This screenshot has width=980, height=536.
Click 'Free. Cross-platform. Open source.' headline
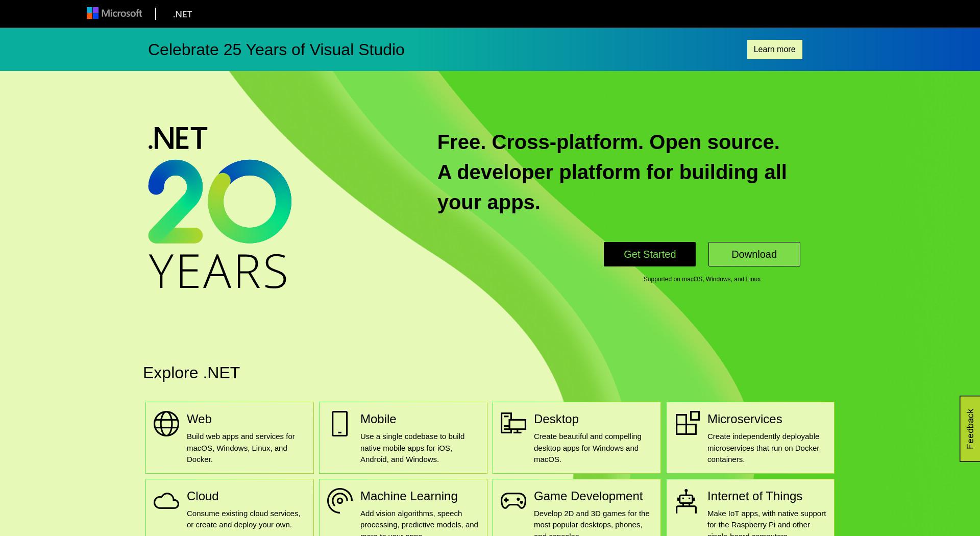coord(608,142)
